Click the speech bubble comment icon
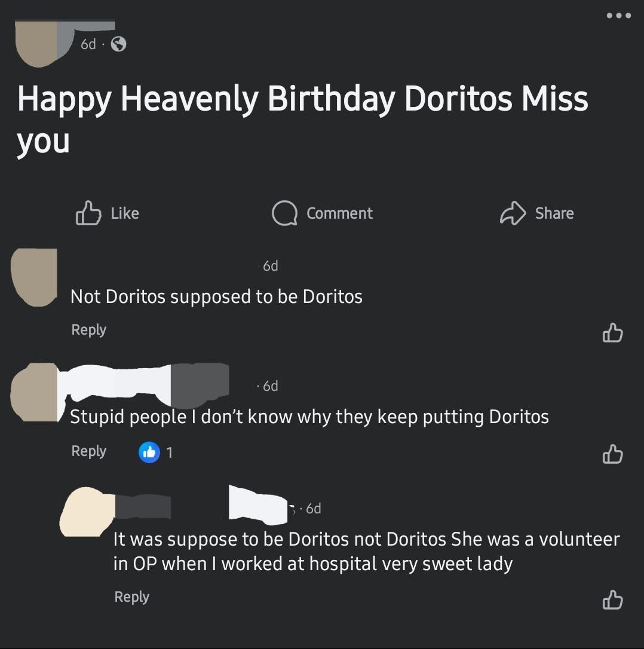The image size is (644, 649). coord(284,213)
